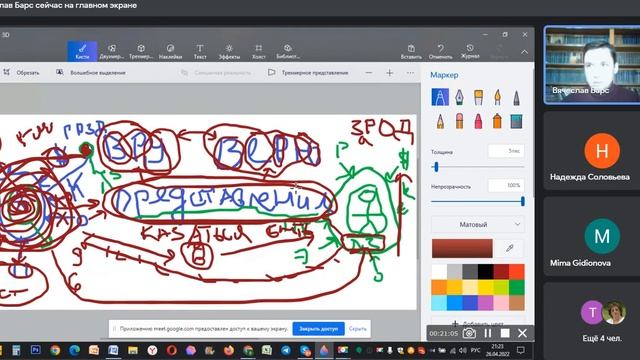
Task: Open the more options ellipsis menu
Action: click(410, 73)
